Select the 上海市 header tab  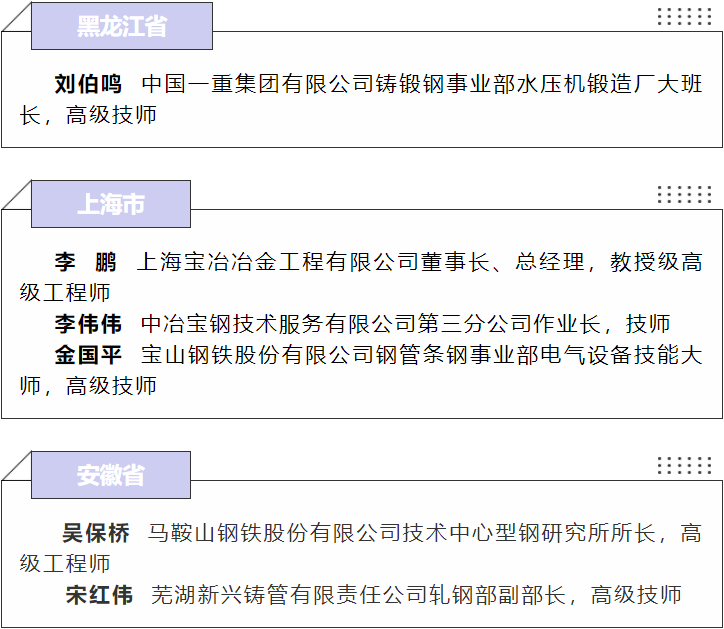pyautogui.click(x=111, y=204)
